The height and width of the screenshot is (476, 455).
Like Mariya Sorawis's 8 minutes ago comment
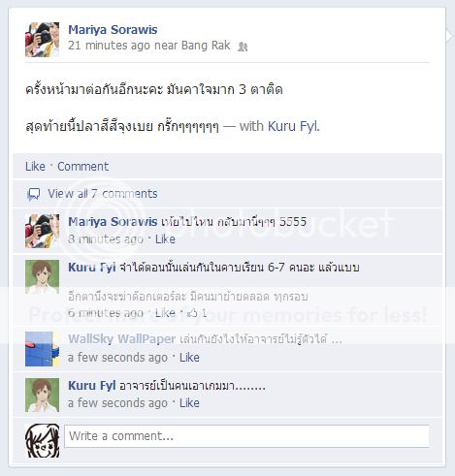pos(165,239)
